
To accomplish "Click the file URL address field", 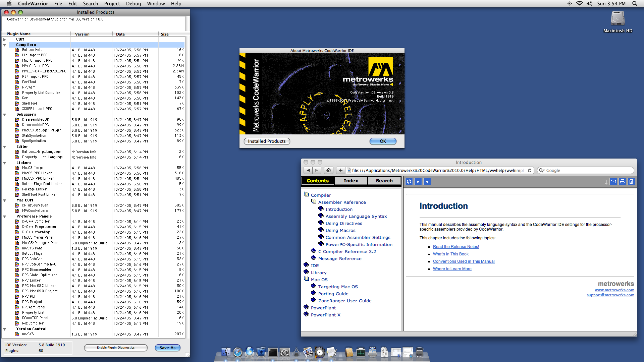I will pyautogui.click(x=440, y=170).
